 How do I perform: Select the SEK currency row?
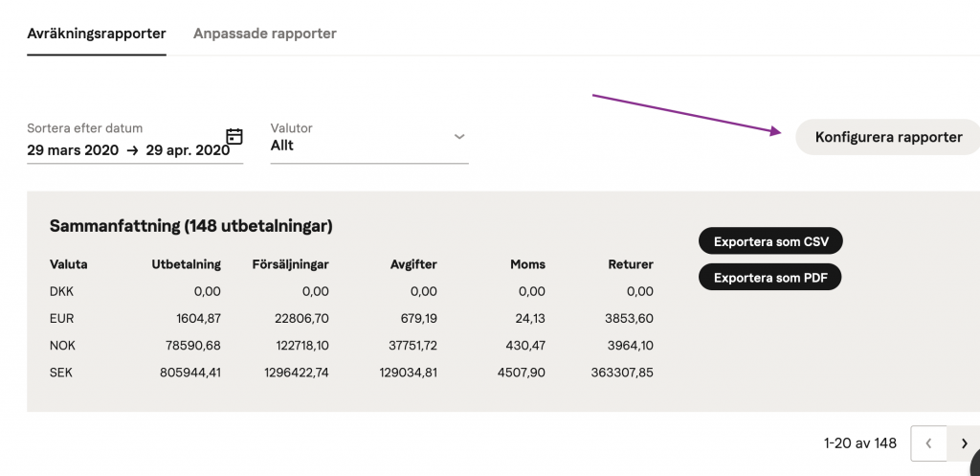pyautogui.click(x=351, y=373)
